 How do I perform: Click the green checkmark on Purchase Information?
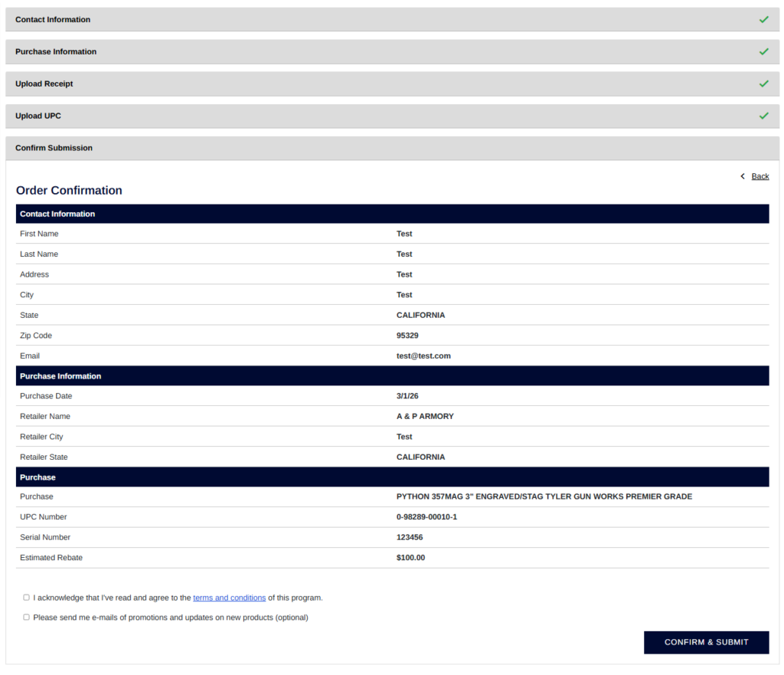763,51
